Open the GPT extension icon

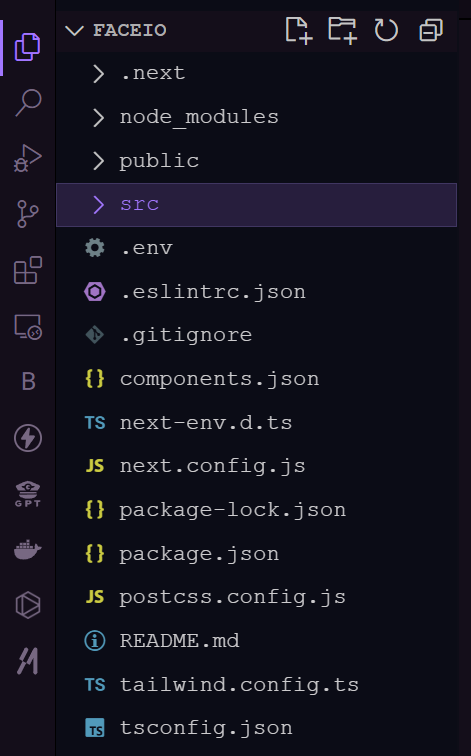tap(27, 494)
